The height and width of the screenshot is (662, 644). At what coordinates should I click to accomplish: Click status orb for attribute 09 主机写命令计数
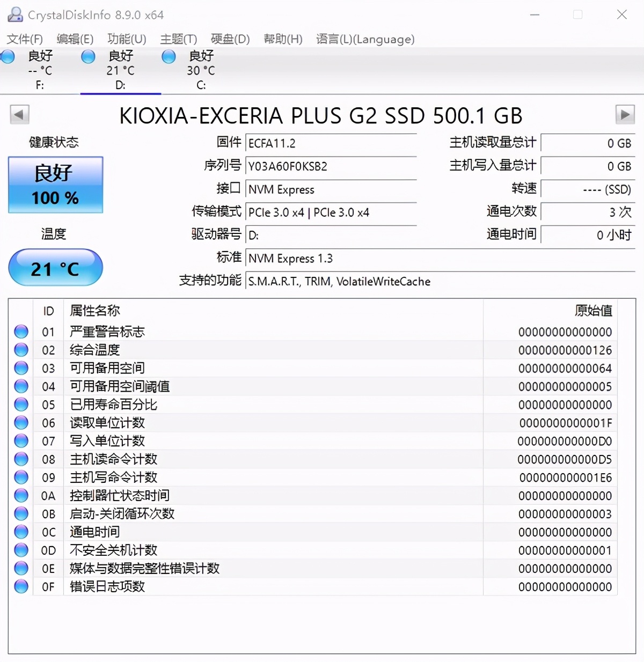(21, 477)
